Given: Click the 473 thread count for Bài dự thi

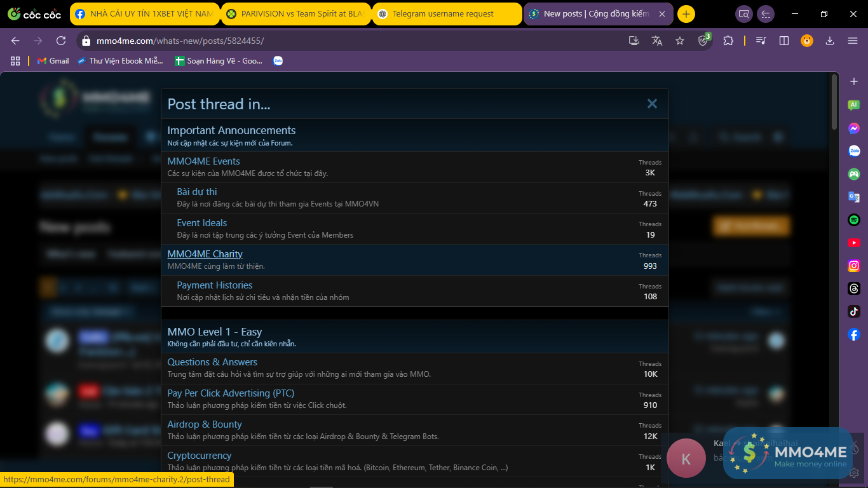Looking at the screenshot, I should click(x=650, y=204).
